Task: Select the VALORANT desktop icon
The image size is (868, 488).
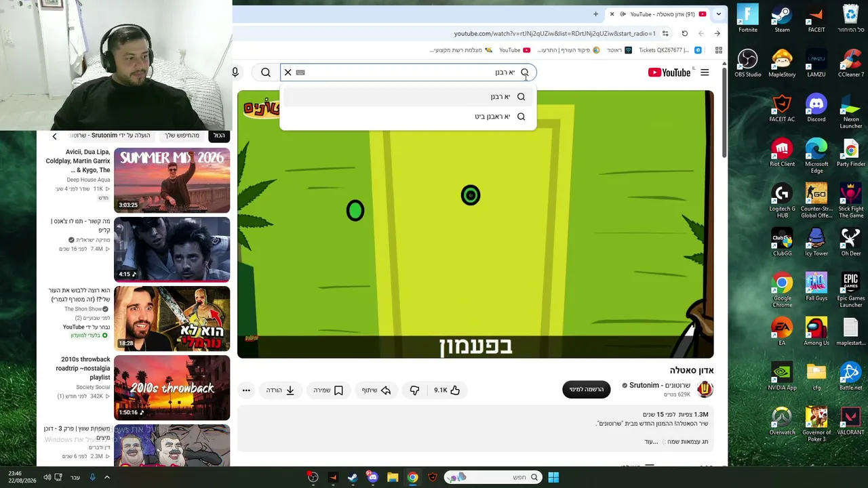Action: click(851, 421)
